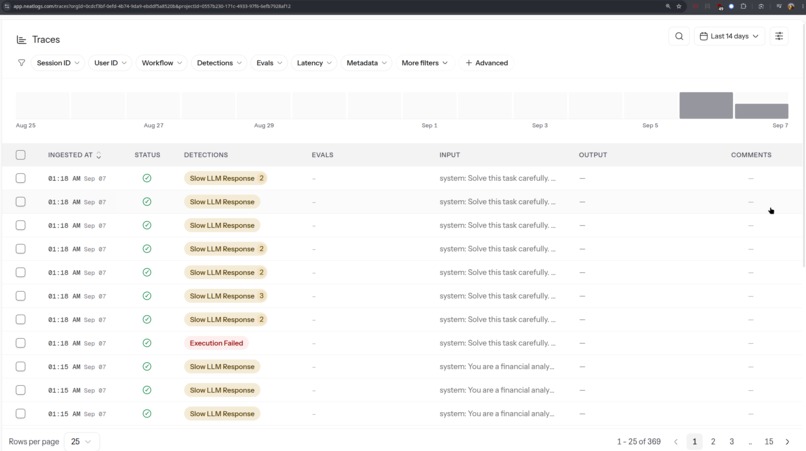
Task: Click the browser address bar URL
Action: click(x=152, y=6)
